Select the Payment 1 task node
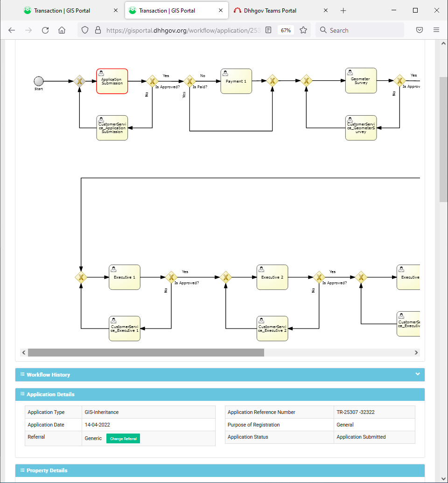 click(236, 81)
